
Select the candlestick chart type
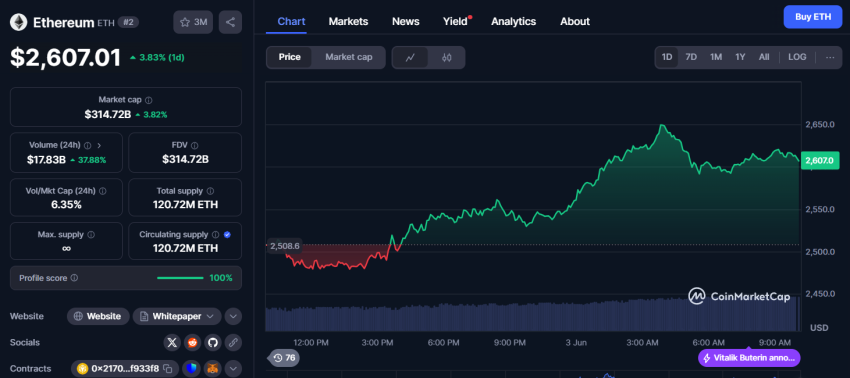447,57
